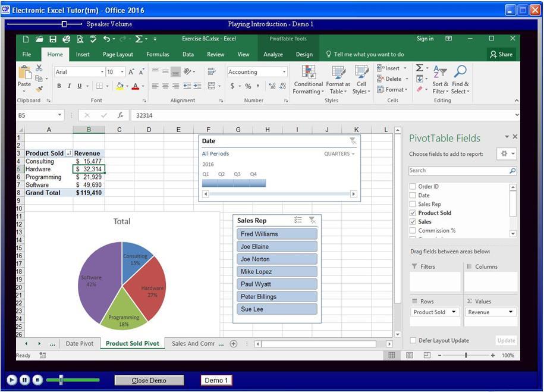Image resolution: width=544 pixels, height=392 pixels.
Task: Click the Font Color A icon
Action: [136, 86]
